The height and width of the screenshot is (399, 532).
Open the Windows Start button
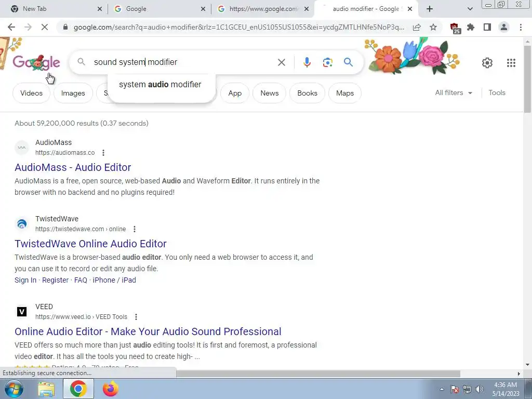coord(14,389)
